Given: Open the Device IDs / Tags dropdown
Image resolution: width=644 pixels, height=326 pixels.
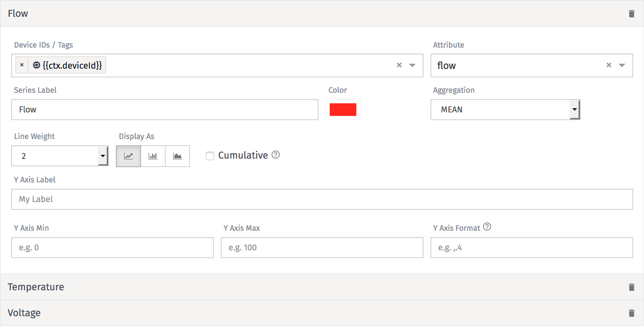Looking at the screenshot, I should (x=412, y=65).
